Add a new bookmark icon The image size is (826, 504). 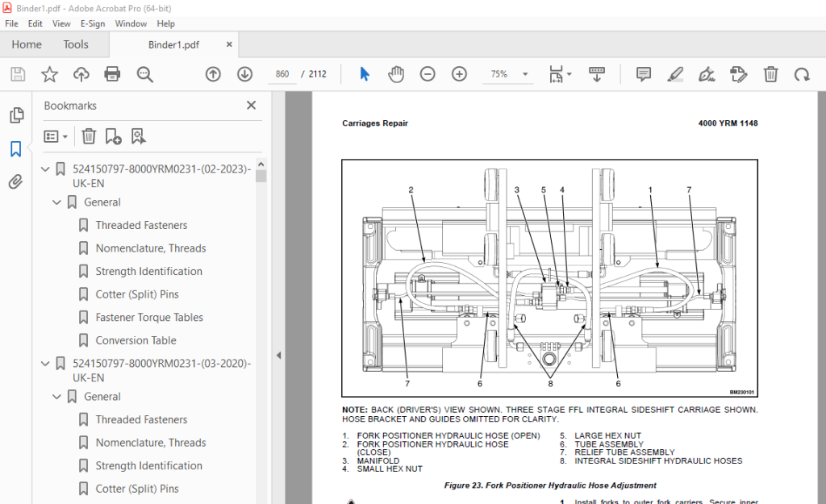coord(113,136)
